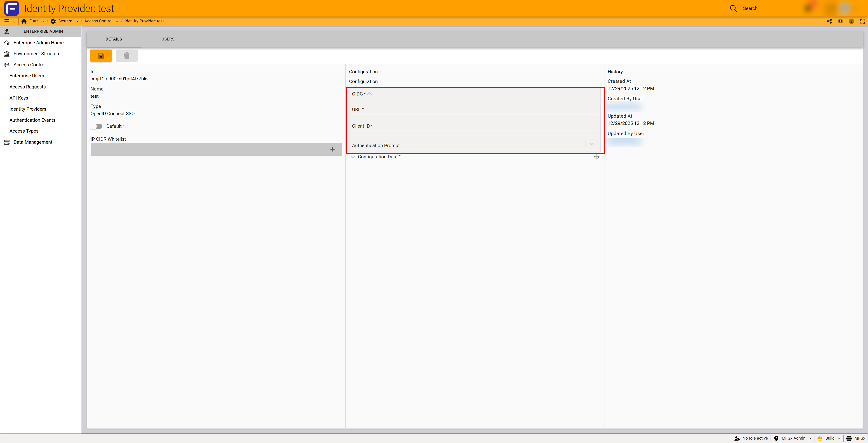Click the laptop add-screen icon
The height and width of the screenshot is (443, 868).
pos(840,21)
